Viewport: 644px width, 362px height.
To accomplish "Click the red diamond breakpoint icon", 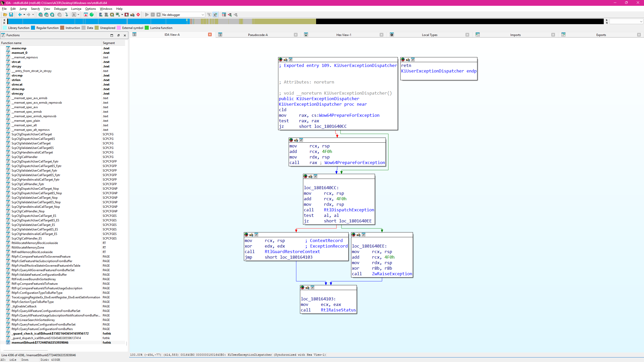I will click(x=138, y=15).
